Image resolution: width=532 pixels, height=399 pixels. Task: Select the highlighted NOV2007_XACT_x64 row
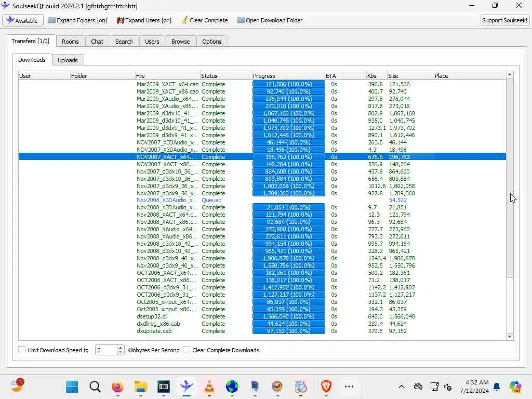point(262,157)
